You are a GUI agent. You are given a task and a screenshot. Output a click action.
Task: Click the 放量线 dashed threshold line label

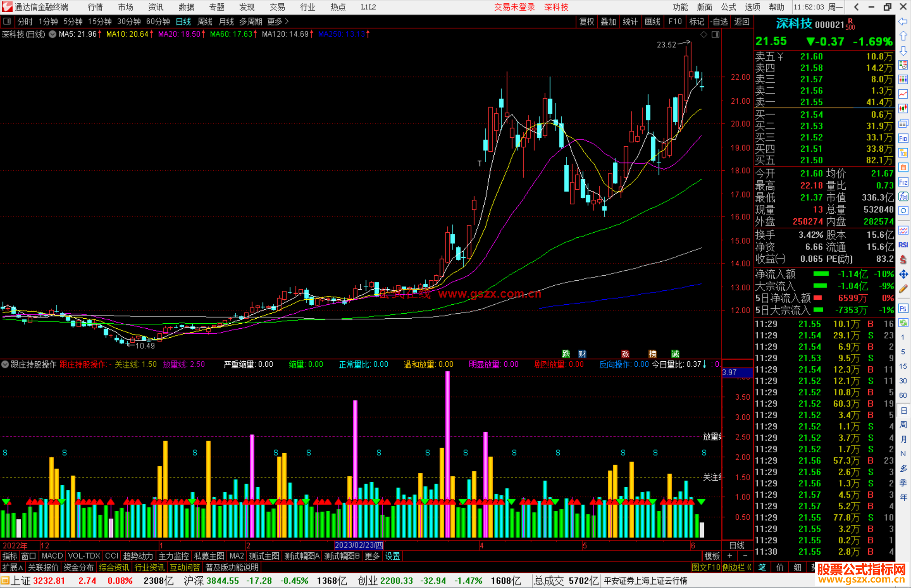(712, 437)
